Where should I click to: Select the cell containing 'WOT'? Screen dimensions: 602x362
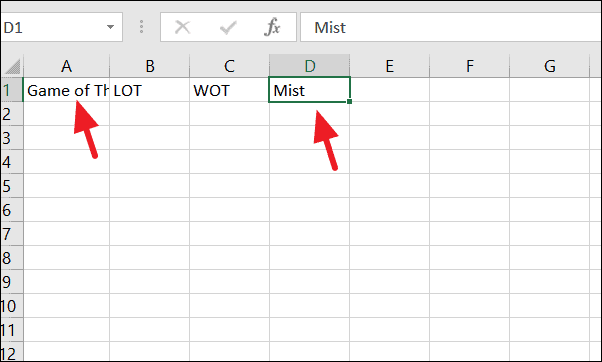(229, 90)
